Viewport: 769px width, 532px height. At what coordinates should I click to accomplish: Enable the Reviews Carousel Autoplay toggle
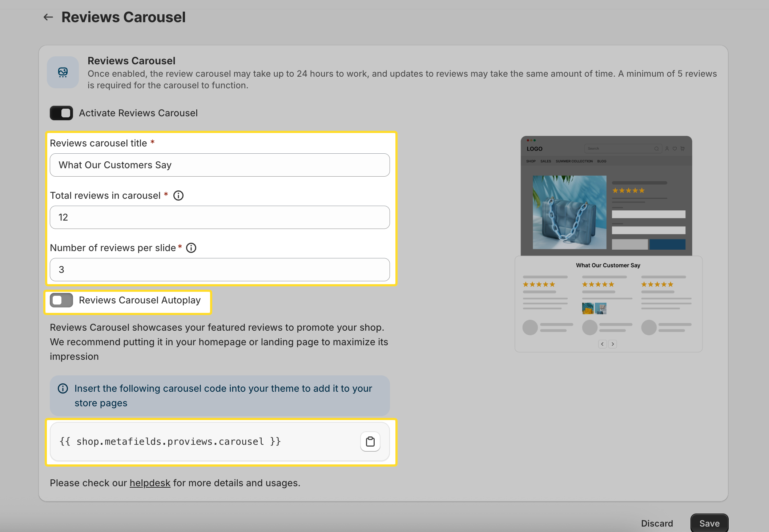[61, 300]
